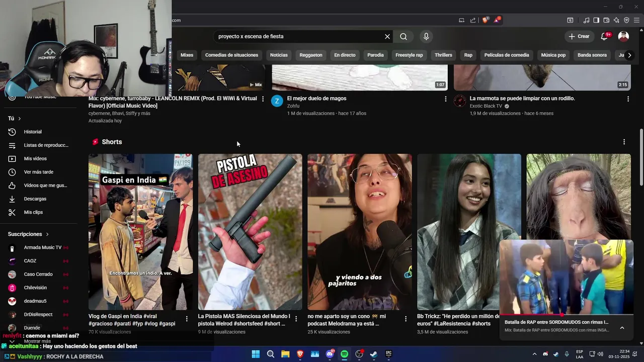Click the Zohfu channel avatar
644x362 pixels.
(x=277, y=101)
